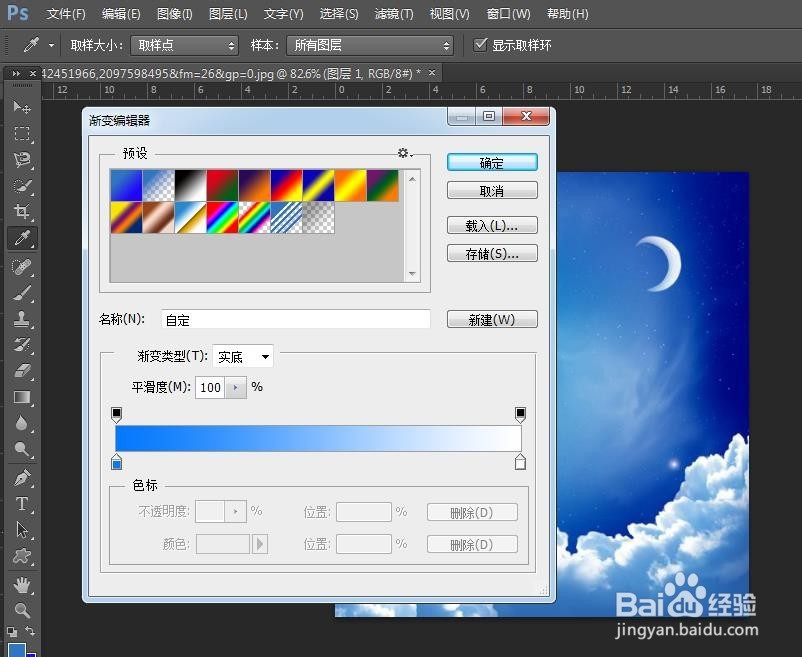
Task: Click the 载入(L) button
Action: pos(491,224)
